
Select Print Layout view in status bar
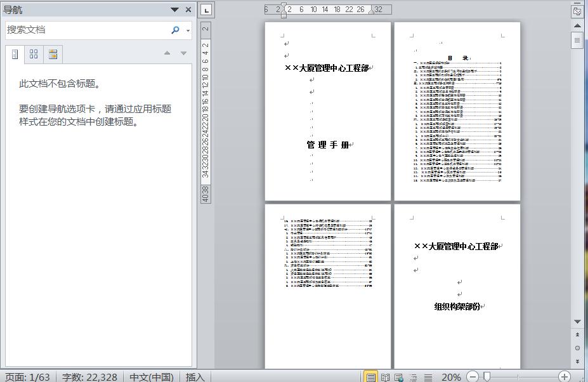tap(370, 377)
